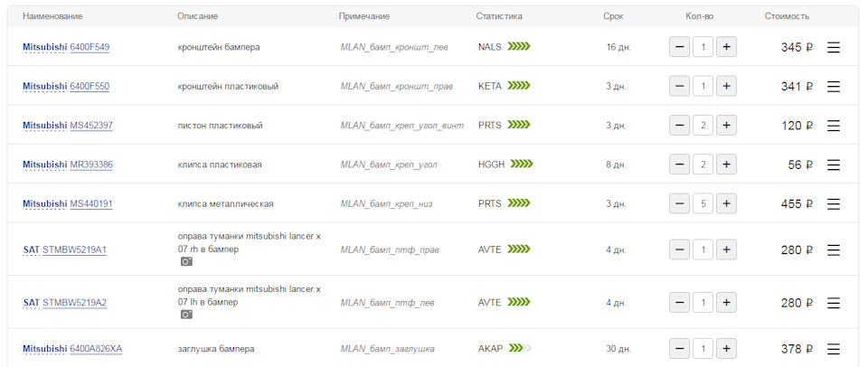The height and width of the screenshot is (367, 868).
Task: Open part link MR393386
Action: 91,165
